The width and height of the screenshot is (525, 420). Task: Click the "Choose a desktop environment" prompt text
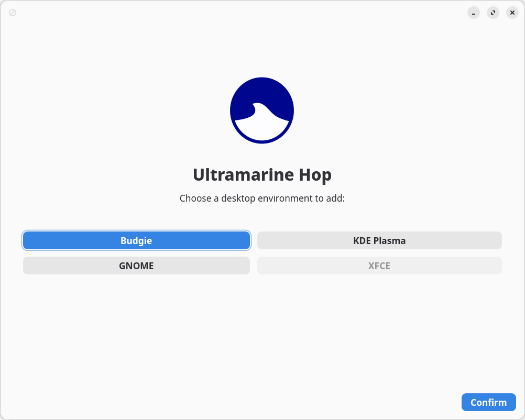coord(262,198)
